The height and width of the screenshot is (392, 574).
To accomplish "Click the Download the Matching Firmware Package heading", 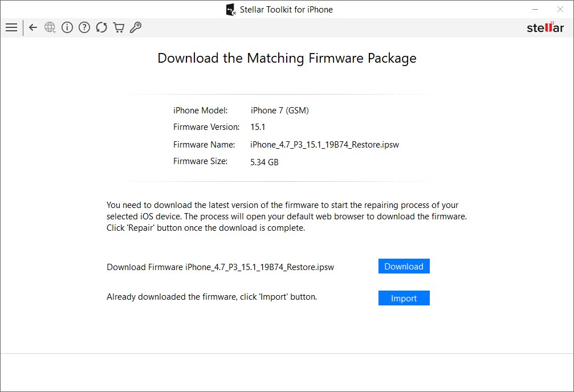I will tap(287, 58).
